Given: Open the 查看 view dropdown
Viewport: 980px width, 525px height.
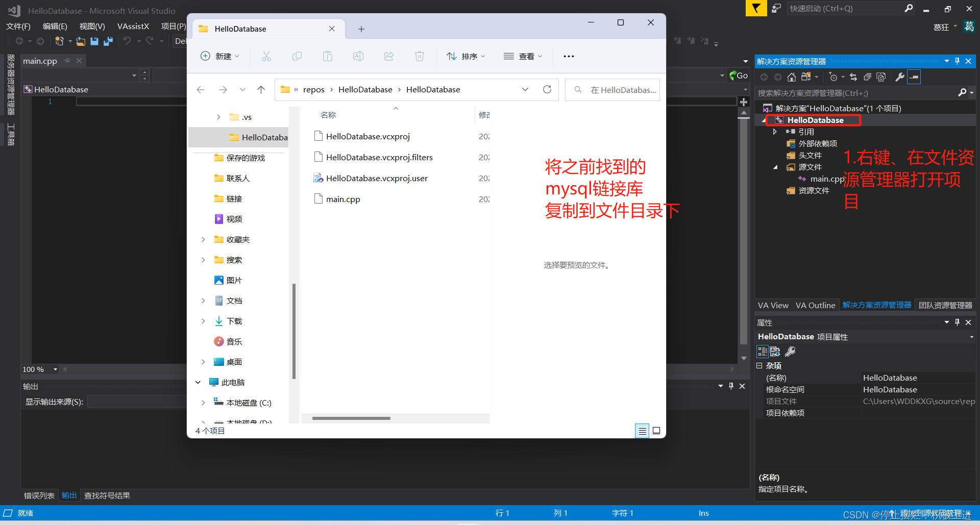Looking at the screenshot, I should 523,56.
